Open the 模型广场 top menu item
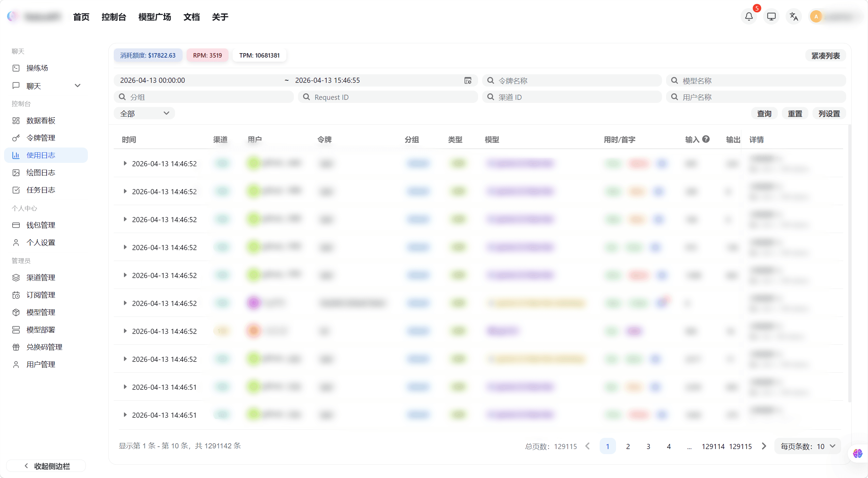 155,17
